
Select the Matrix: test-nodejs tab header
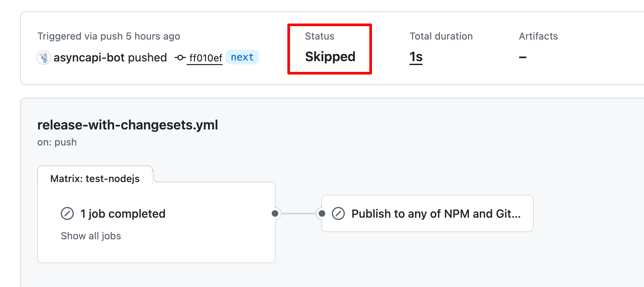tap(95, 178)
